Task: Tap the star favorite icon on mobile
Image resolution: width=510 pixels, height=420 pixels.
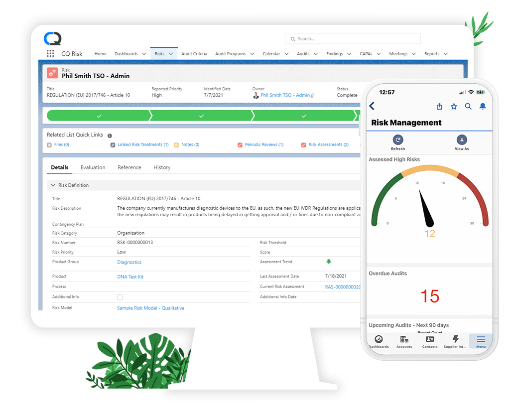Action: pyautogui.click(x=454, y=106)
